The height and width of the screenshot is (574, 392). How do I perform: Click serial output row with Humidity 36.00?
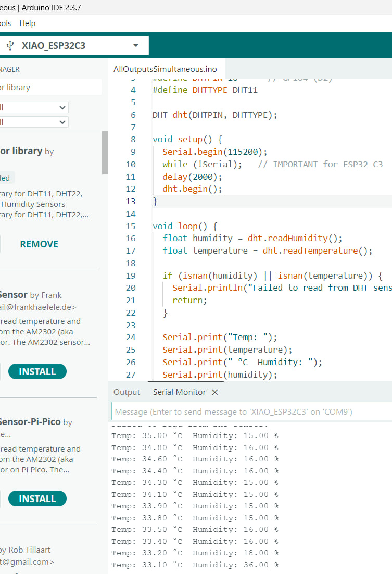point(195,565)
